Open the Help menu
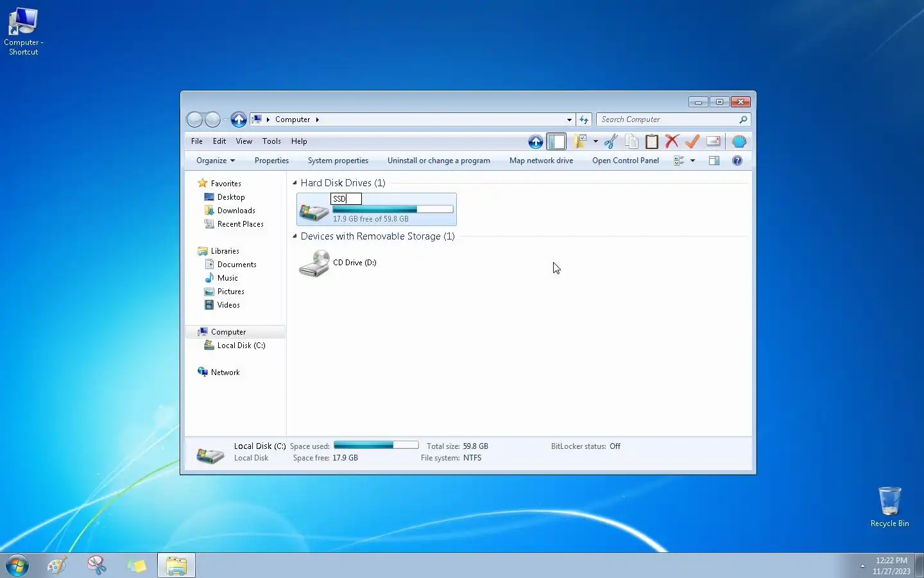Image resolution: width=924 pixels, height=578 pixels. tap(299, 141)
